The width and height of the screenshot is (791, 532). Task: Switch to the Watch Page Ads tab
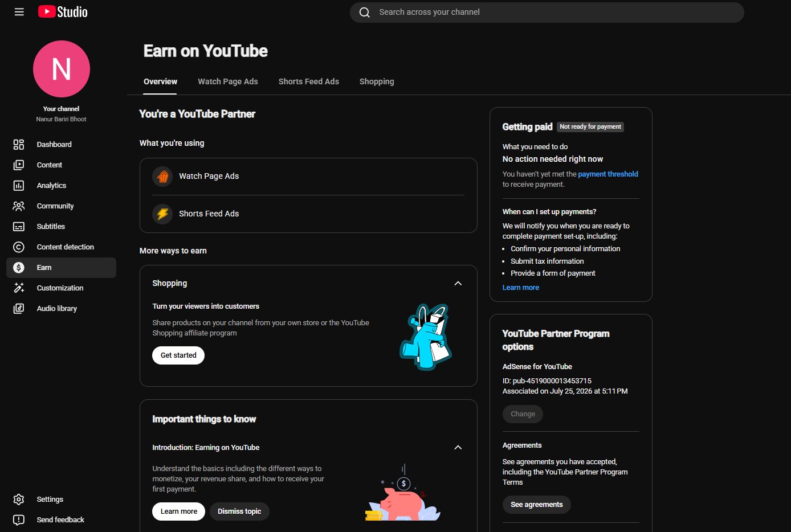(x=228, y=81)
